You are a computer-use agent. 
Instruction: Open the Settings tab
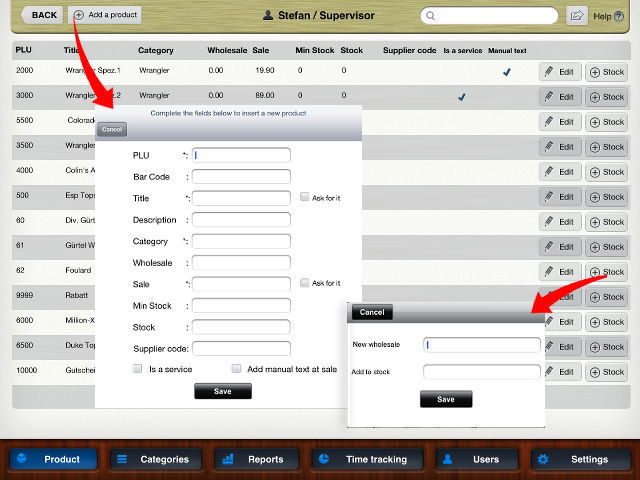click(x=580, y=459)
